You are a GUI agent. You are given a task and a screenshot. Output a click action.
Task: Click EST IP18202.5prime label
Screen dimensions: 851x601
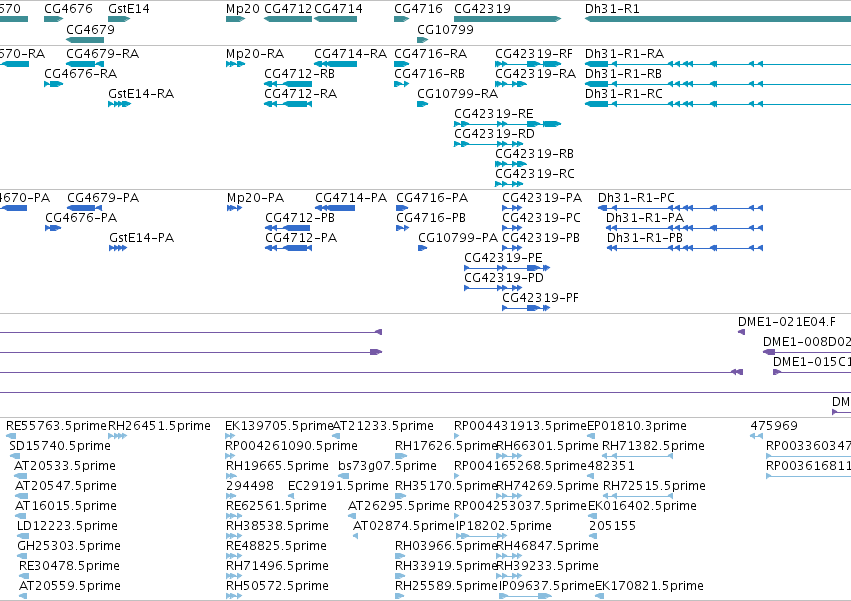coord(503,526)
